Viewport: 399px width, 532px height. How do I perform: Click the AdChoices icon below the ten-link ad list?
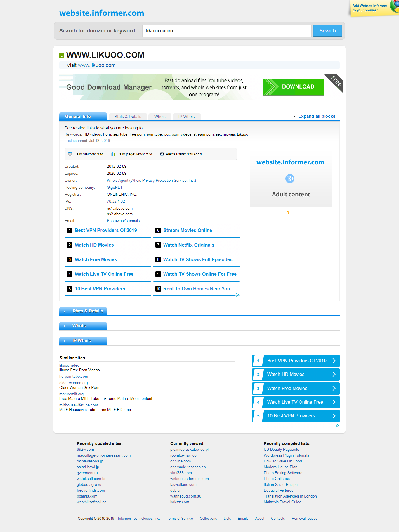(x=237, y=295)
